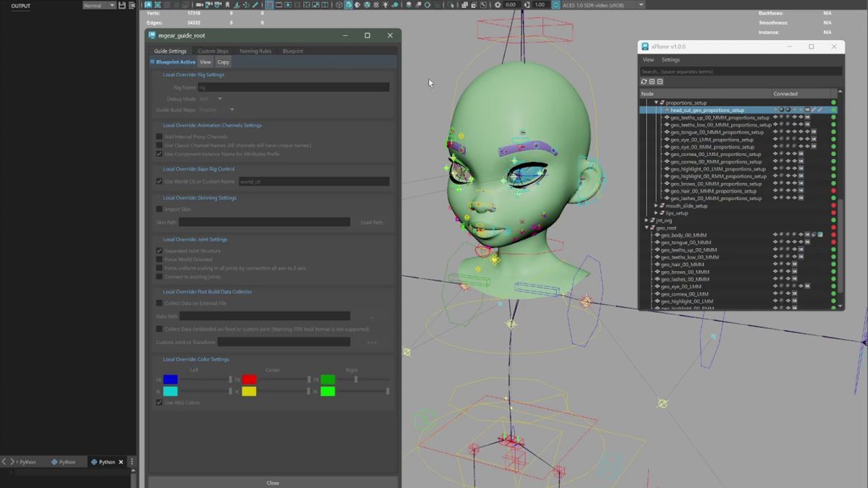Click the vertical dots menu beside Python tabs
This screenshot has height=488, width=868.
(x=132, y=462)
